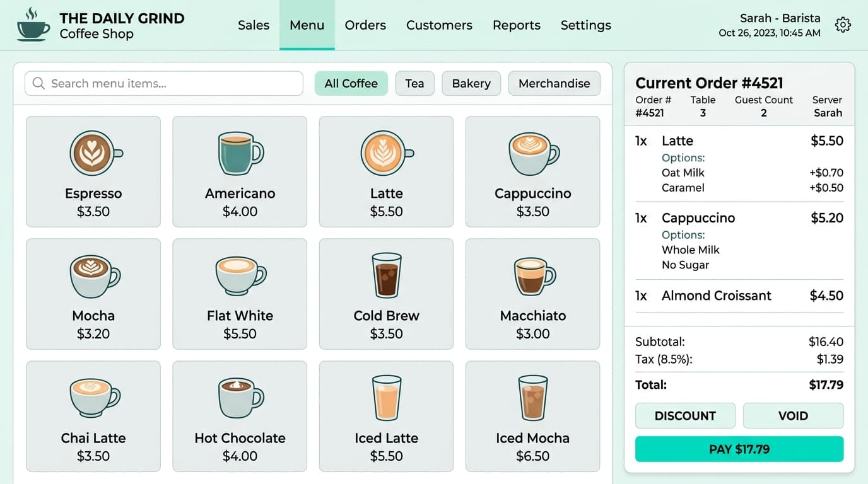Go to the Sales tab
Screen dimensions: 868x484
click(x=254, y=25)
